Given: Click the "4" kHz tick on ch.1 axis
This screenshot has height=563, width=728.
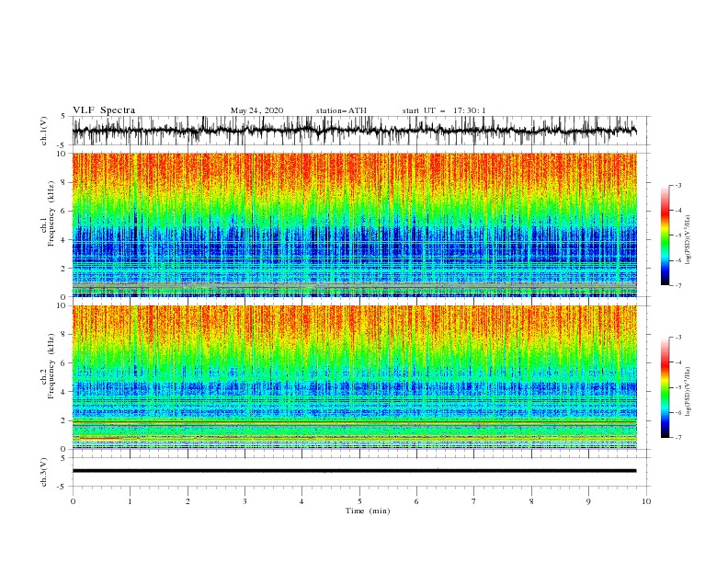Looking at the screenshot, I should (64, 240).
